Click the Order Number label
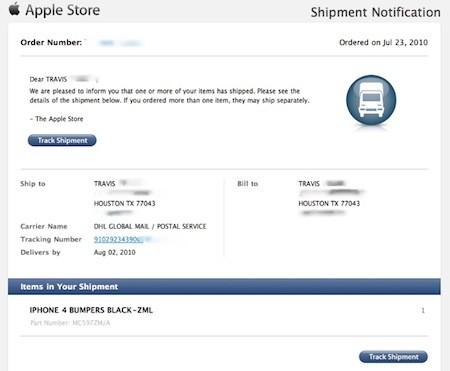The image size is (450, 371). (x=51, y=42)
